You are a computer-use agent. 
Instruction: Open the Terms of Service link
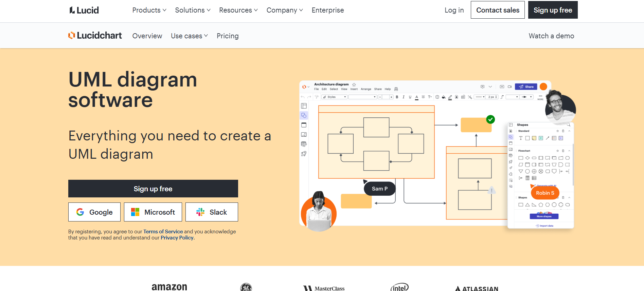pos(163,232)
